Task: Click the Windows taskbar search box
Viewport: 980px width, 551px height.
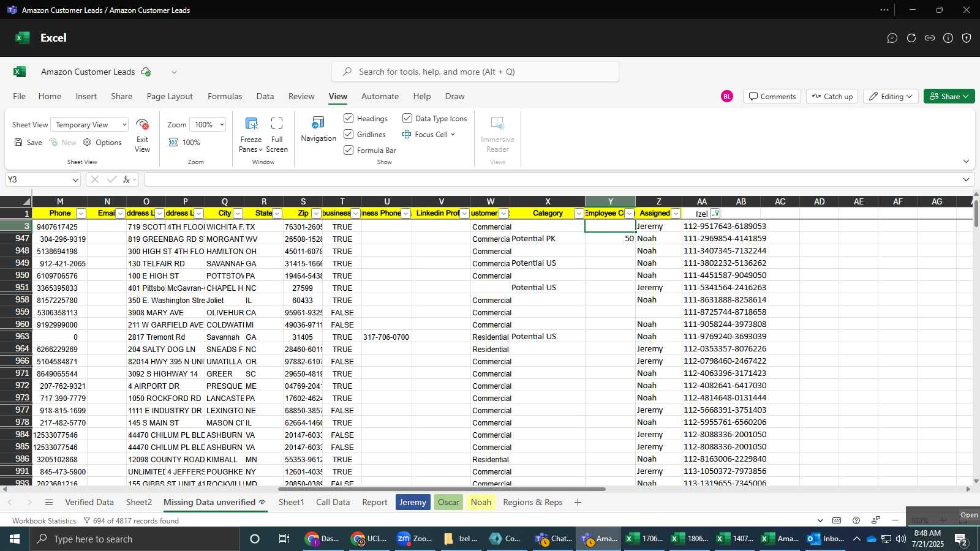Action: 135,539
